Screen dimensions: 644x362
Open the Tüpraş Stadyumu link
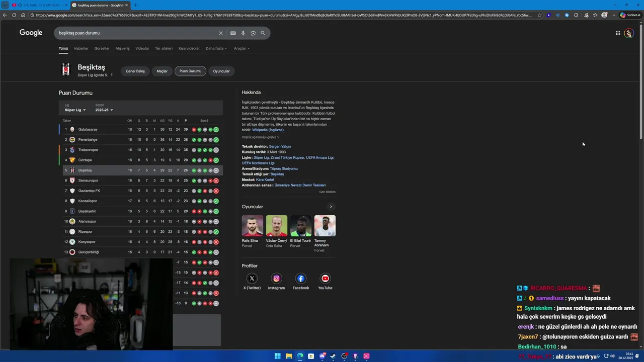(x=284, y=168)
